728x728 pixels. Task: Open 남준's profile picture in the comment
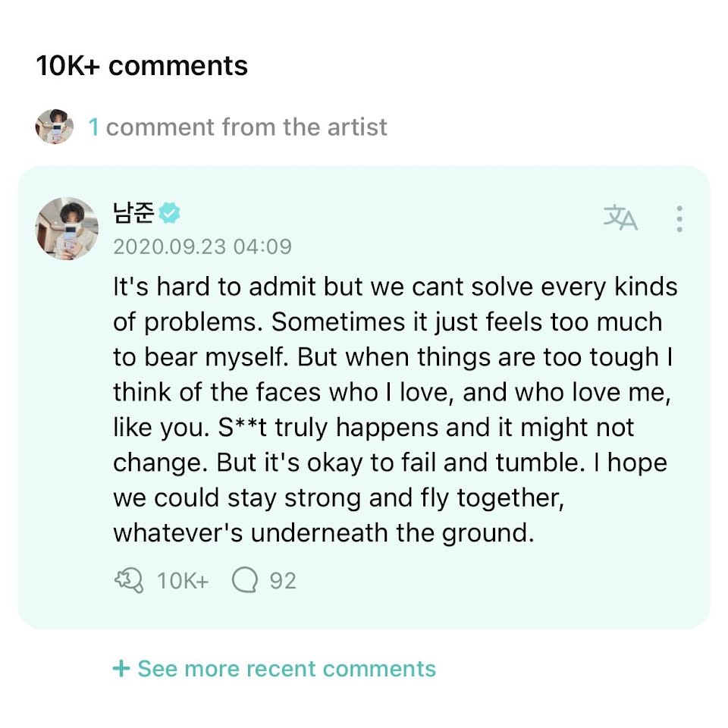click(x=64, y=227)
